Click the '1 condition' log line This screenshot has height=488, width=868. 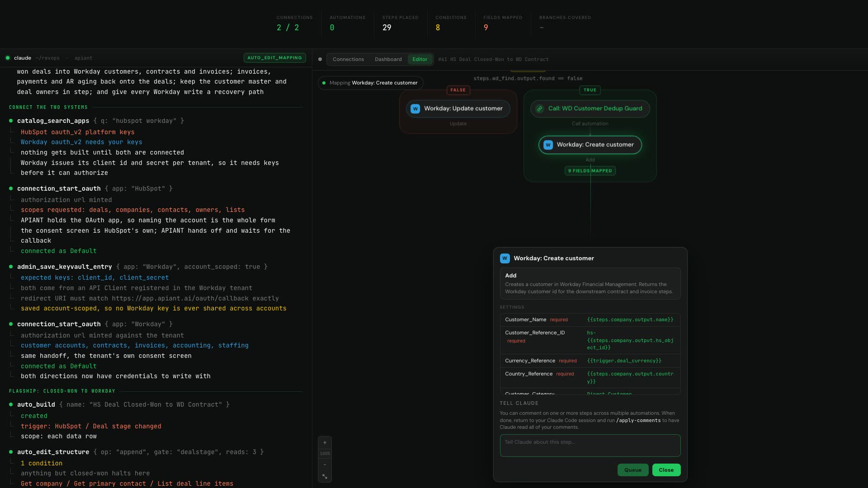(42, 464)
